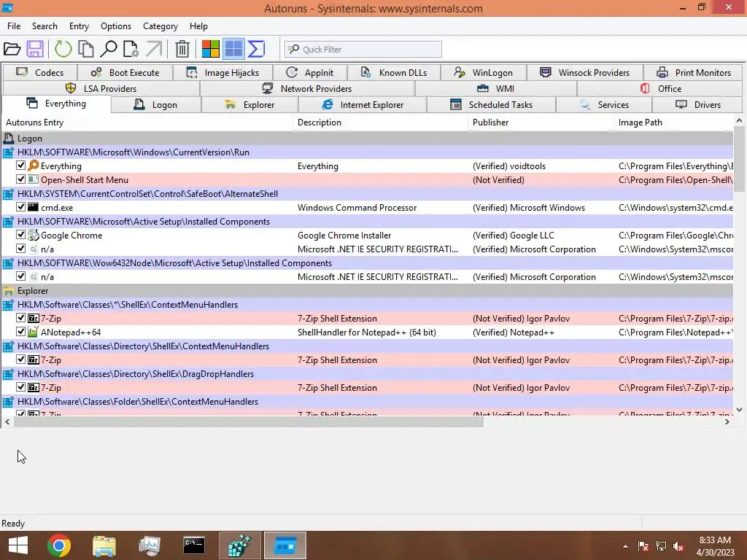Screen dimensions: 747x560
Task: Click the network tray icon
Action: pos(661,546)
